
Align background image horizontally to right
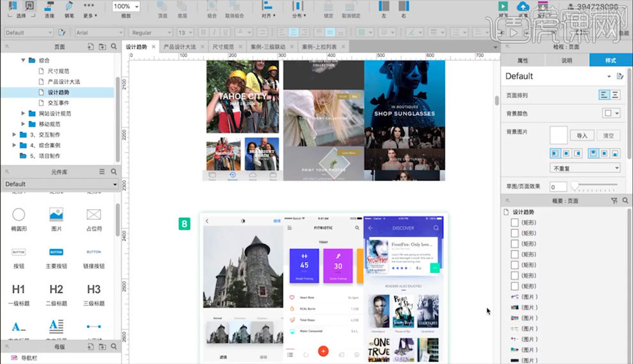[x=578, y=153]
